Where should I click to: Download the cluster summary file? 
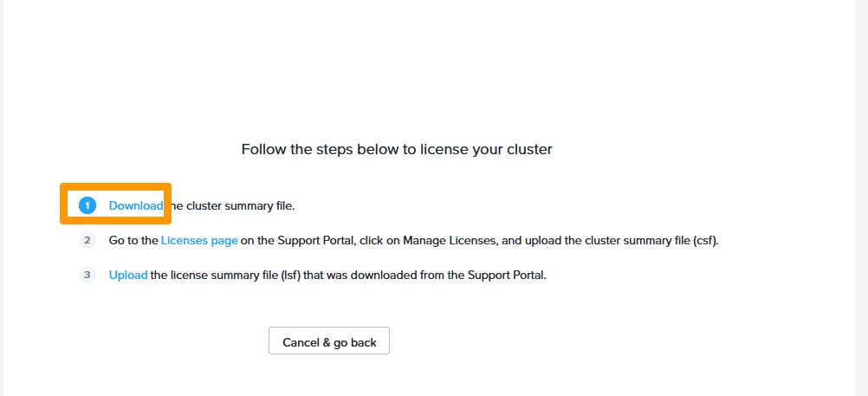135,205
